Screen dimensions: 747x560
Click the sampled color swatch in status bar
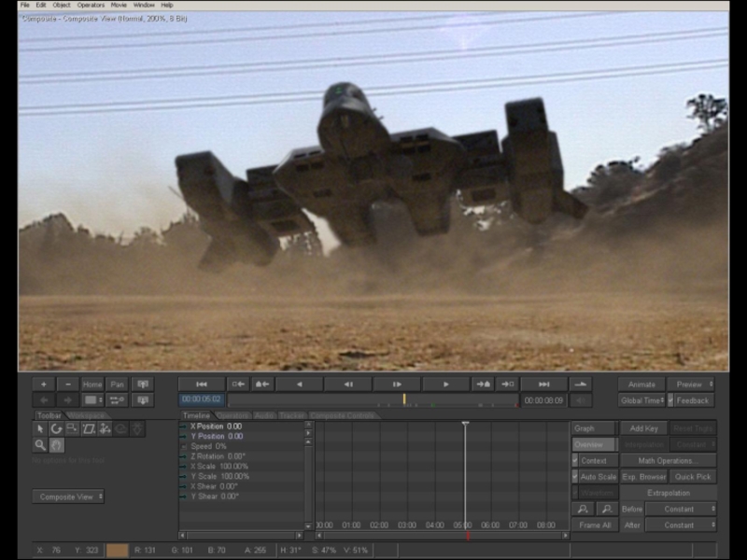tap(118, 551)
